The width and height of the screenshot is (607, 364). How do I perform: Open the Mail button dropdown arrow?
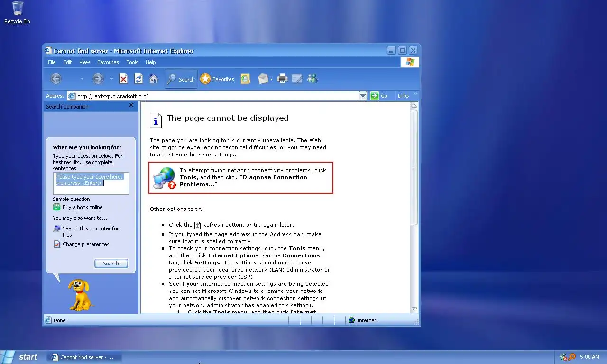click(271, 79)
